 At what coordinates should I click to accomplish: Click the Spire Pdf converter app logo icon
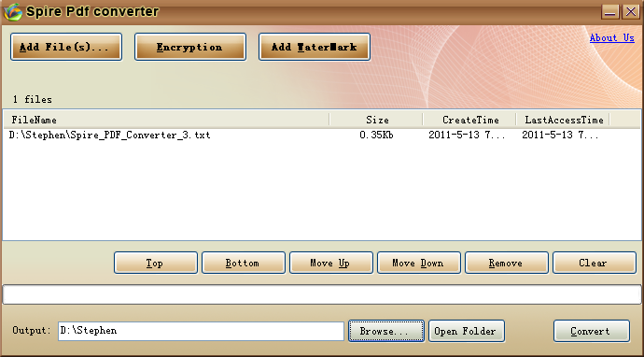point(12,11)
